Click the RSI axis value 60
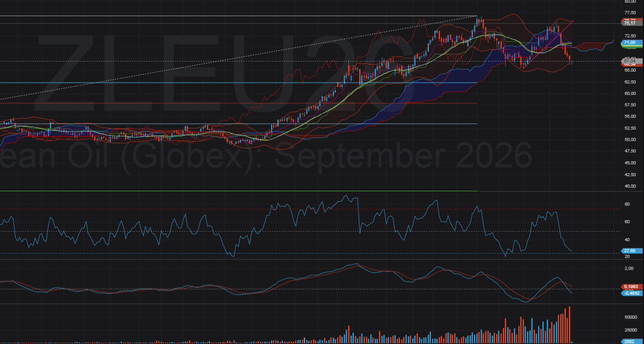644x344 pixels. [x=627, y=222]
